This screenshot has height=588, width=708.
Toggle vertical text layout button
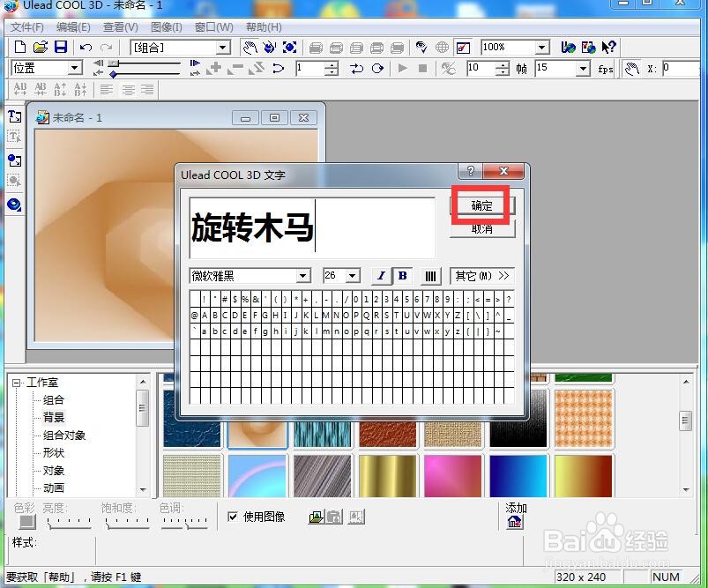pyautogui.click(x=430, y=276)
